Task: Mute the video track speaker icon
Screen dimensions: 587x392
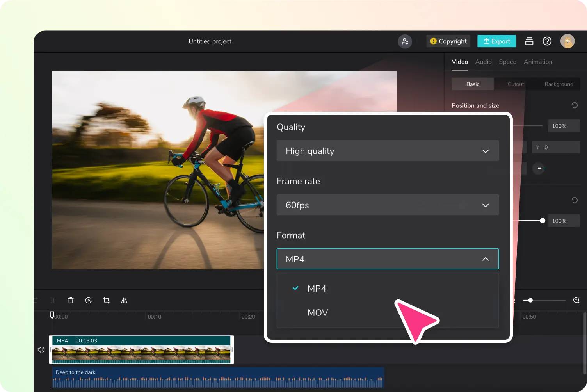Action: (x=41, y=349)
